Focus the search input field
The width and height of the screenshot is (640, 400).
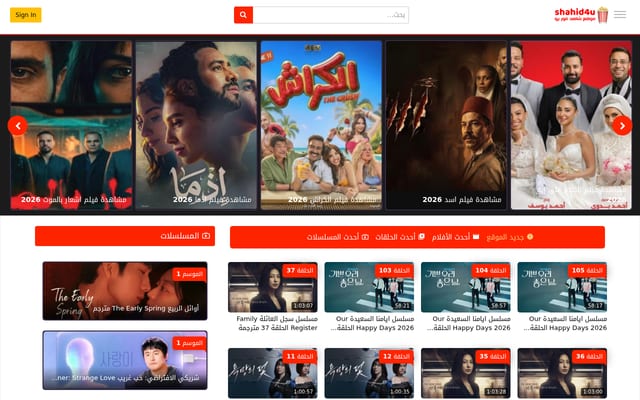(331, 15)
